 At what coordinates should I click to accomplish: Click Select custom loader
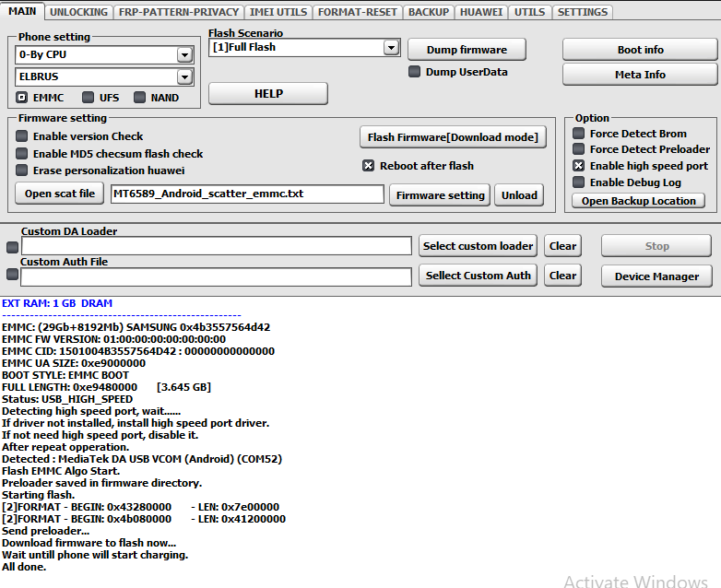478,246
